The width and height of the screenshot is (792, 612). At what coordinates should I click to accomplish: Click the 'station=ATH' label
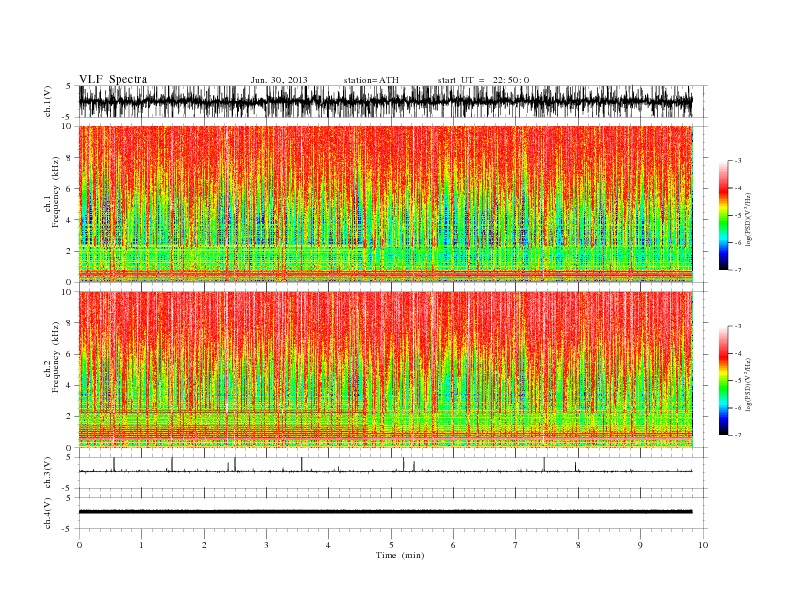point(371,80)
